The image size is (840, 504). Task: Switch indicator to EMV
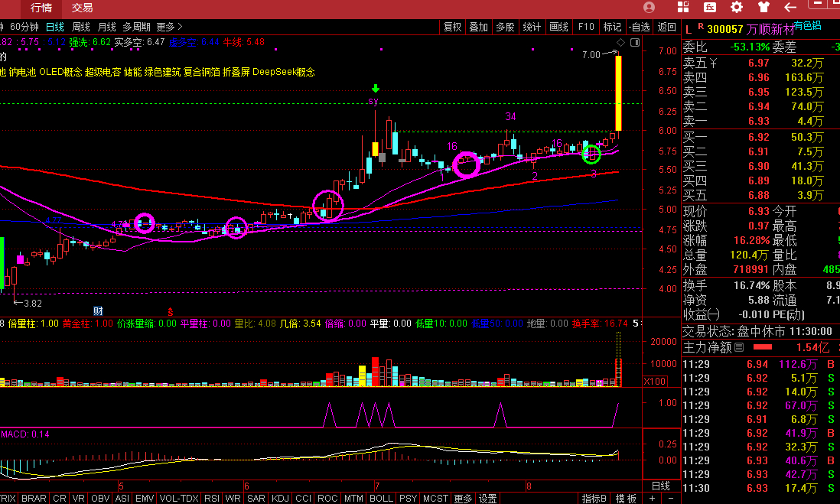coord(145,498)
